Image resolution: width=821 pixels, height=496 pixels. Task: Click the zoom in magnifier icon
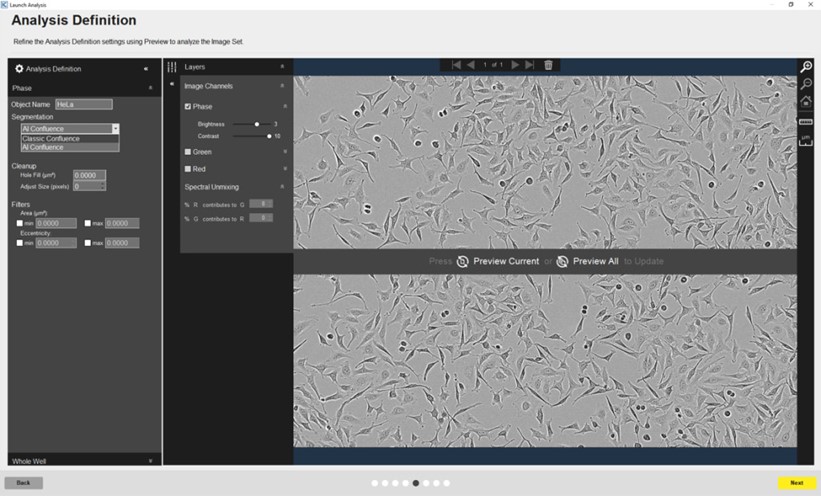click(806, 67)
